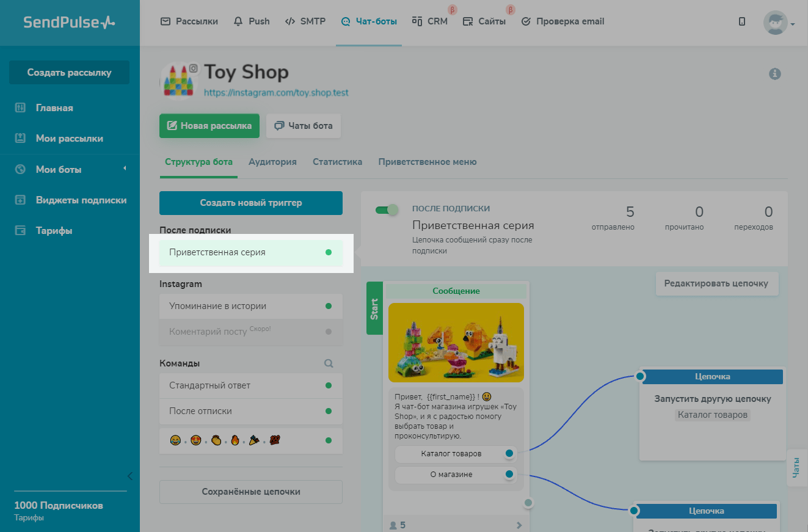The height and width of the screenshot is (532, 808).
Task: Select the Приветственная серия trigger
Action: (251, 252)
